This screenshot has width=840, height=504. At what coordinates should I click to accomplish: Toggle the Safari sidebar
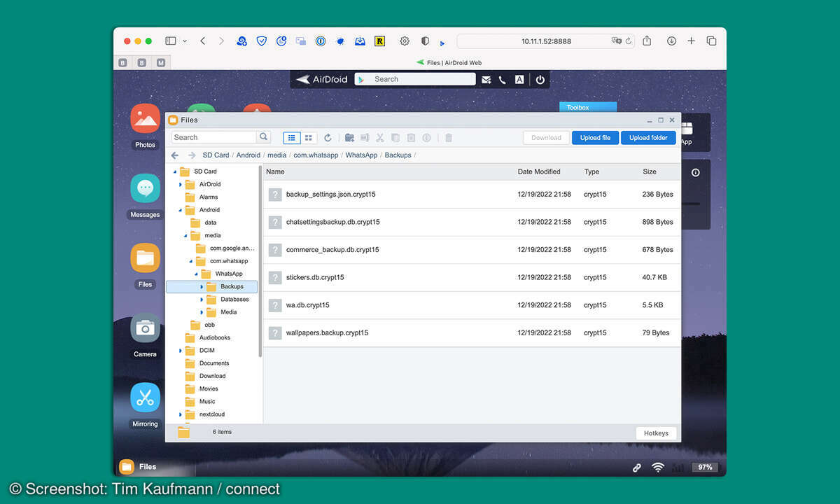tap(170, 41)
